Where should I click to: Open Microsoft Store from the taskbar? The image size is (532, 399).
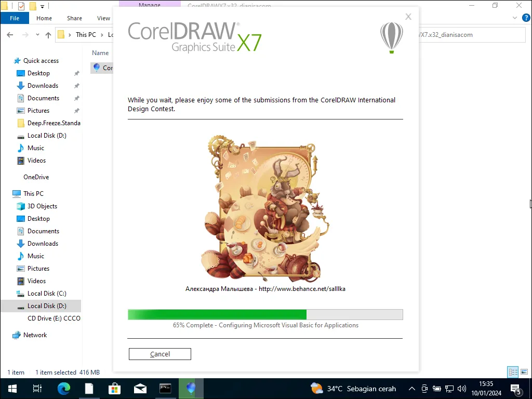[x=114, y=389]
